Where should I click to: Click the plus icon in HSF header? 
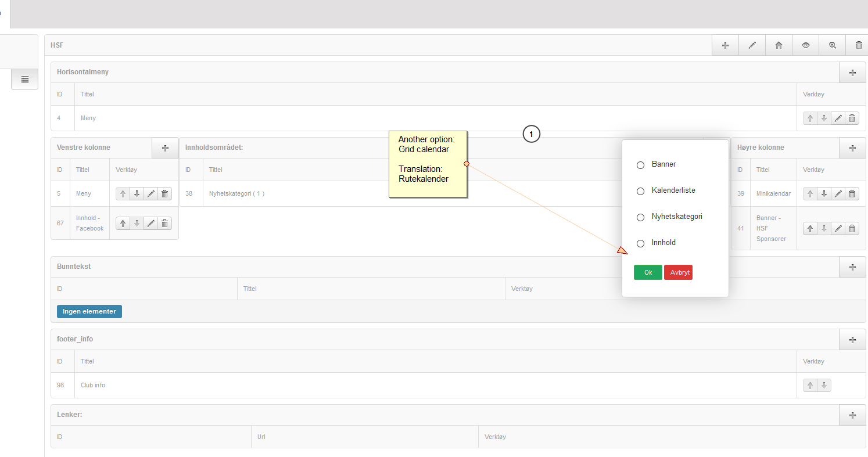point(725,45)
